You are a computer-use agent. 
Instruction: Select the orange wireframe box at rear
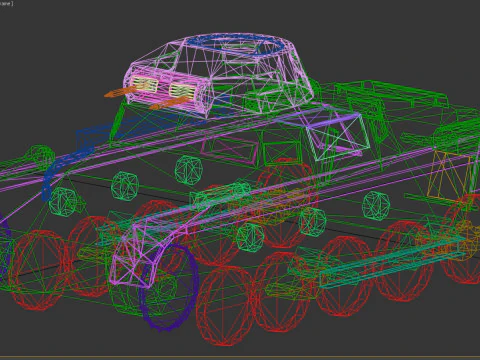point(448,177)
